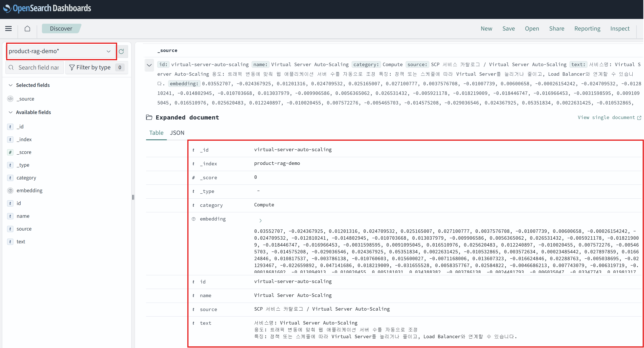This screenshot has height=348, width=644.
Task: Click the text field type icon in sidebar
Action: [10, 242]
